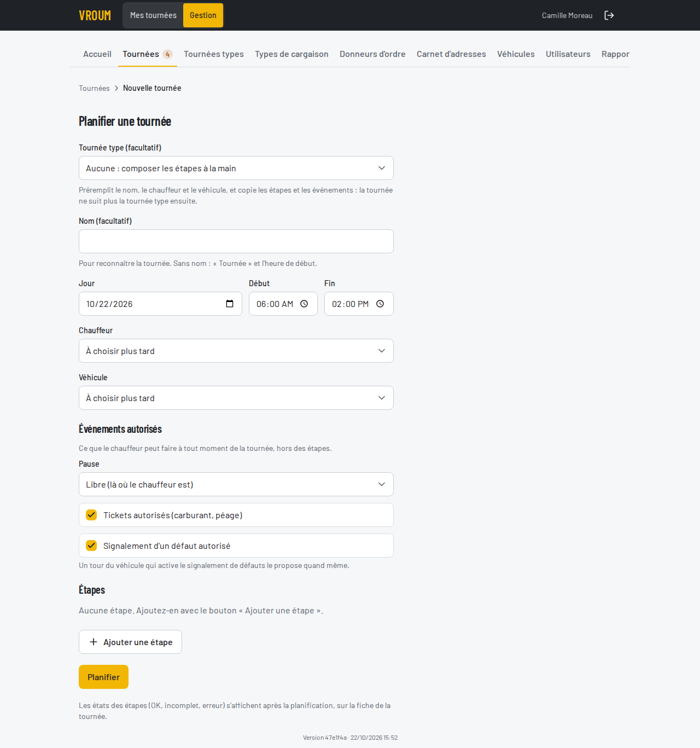Toggle the Signalement d'un défaut autorisé checkbox
Screen dimensions: 700x748
(x=91, y=546)
